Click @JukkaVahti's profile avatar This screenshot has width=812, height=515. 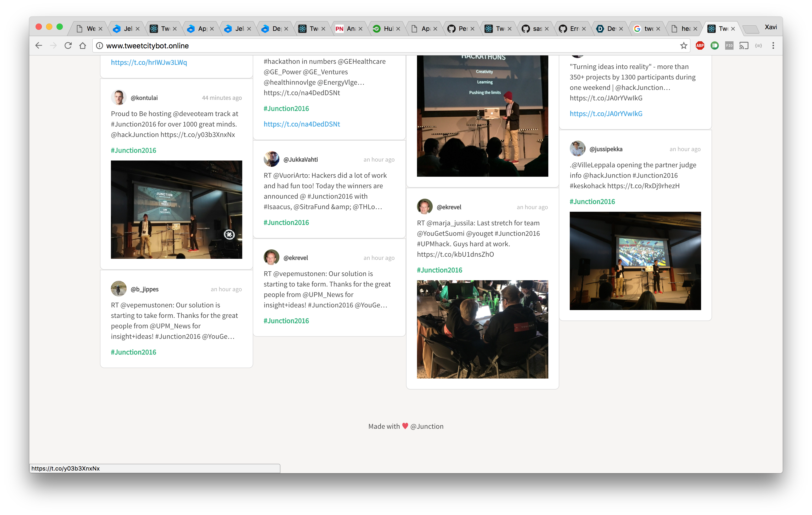tap(272, 159)
